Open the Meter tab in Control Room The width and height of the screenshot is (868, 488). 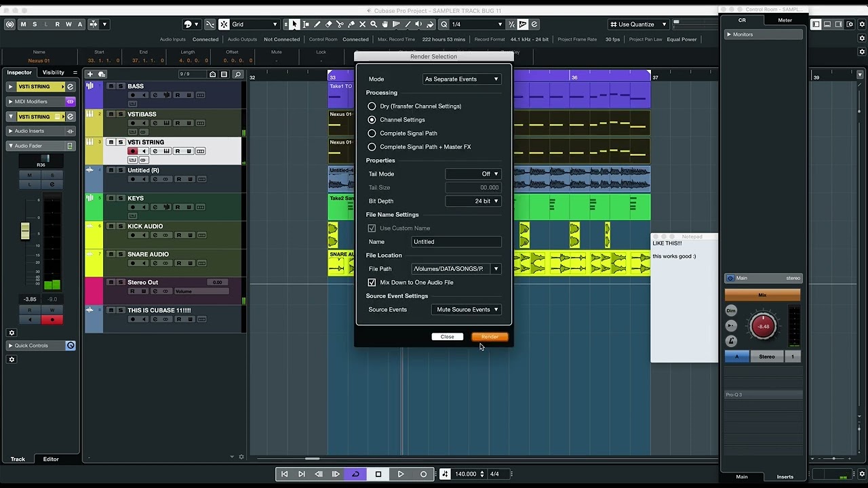coord(785,20)
